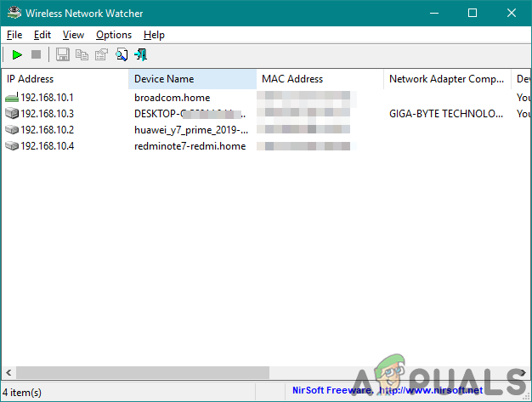Click the huawei_y7_prime_2019 device name
Image resolution: width=532 pixels, height=402 pixels.
point(191,130)
